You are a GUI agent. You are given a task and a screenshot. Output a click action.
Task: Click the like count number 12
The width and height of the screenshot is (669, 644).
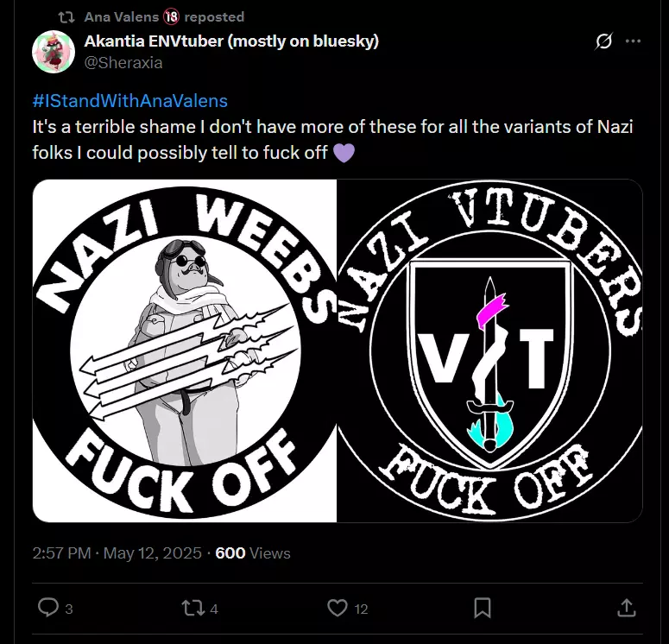(x=361, y=609)
